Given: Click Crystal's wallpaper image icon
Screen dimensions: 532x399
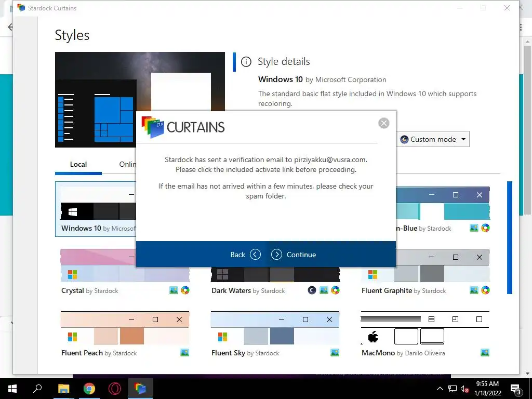Looking at the screenshot, I should [x=174, y=290].
